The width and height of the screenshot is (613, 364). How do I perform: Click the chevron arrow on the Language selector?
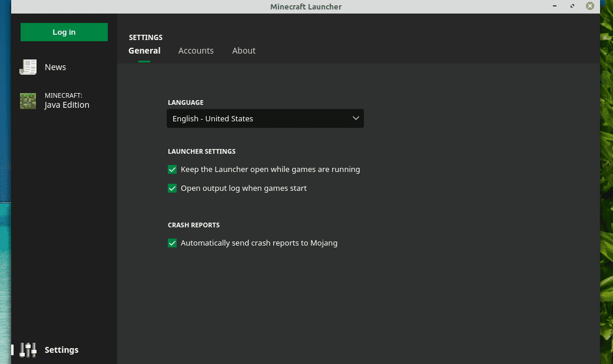point(356,118)
